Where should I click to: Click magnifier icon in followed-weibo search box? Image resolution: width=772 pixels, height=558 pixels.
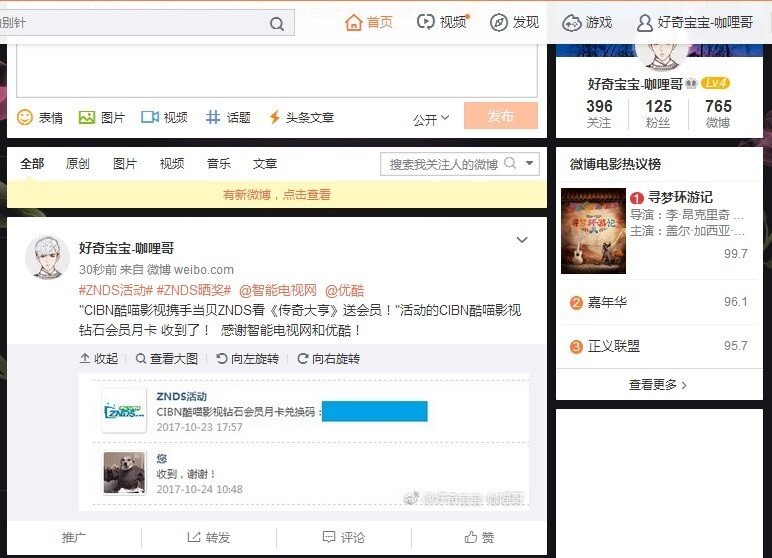[511, 163]
